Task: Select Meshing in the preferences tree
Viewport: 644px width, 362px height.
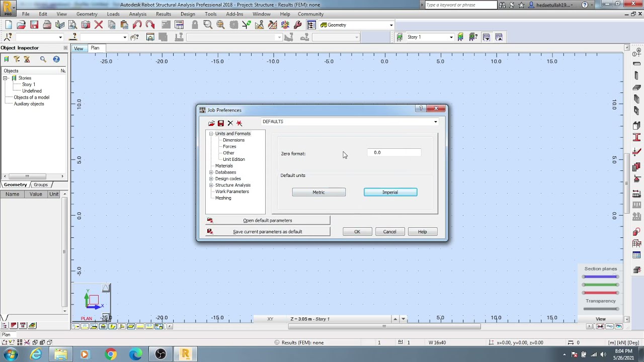Action: pos(223,198)
